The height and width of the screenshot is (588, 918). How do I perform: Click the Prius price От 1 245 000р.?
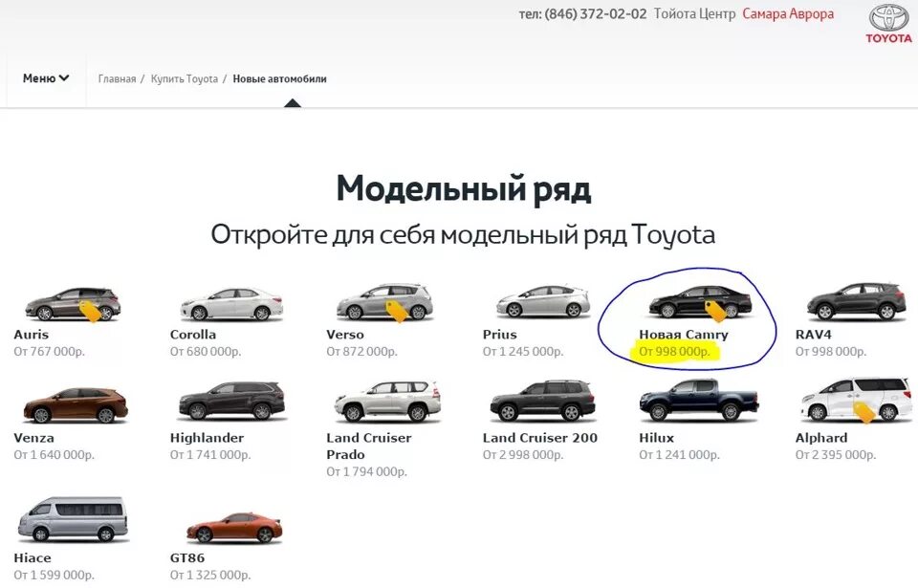(x=523, y=352)
